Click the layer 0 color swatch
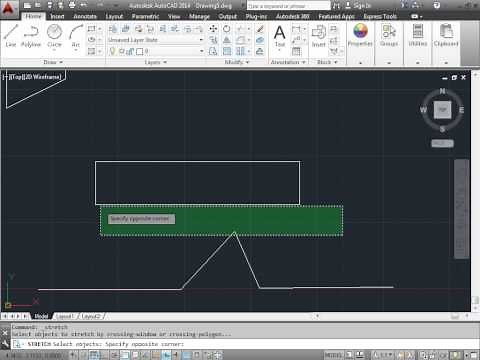Viewport: 480px width, 360px height. pos(140,51)
